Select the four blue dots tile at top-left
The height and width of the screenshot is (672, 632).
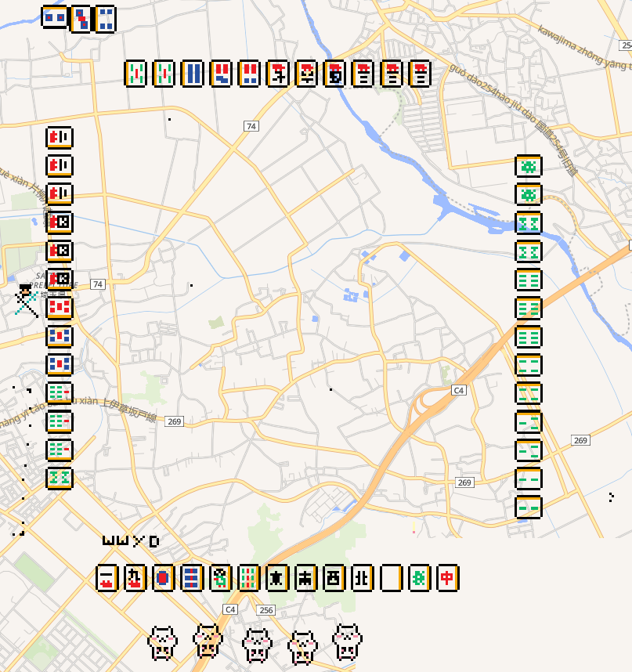click(x=106, y=19)
